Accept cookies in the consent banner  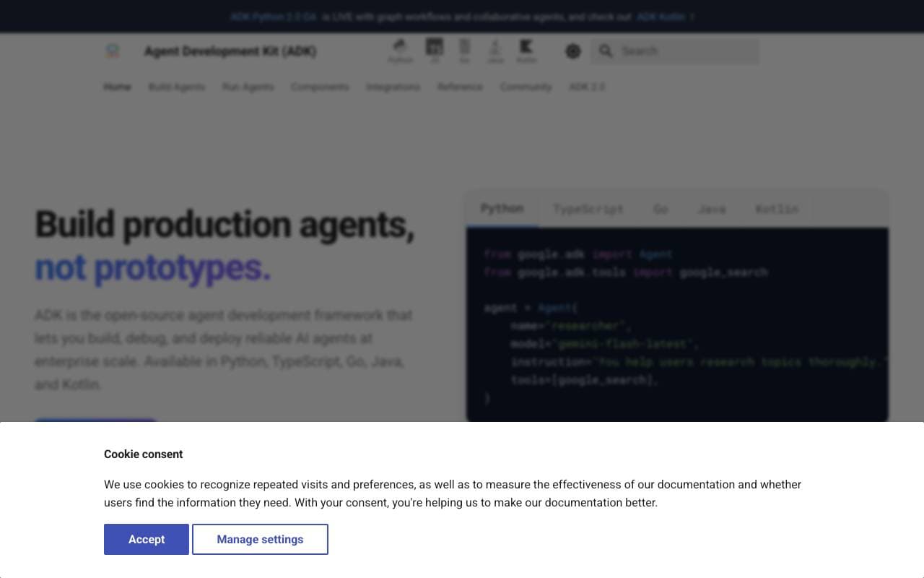coord(147,539)
